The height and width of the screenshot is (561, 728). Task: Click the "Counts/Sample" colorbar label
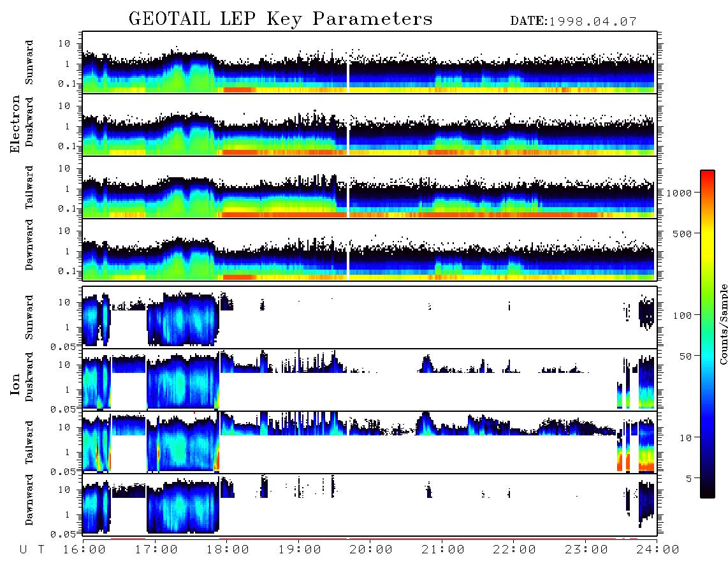pos(723,324)
